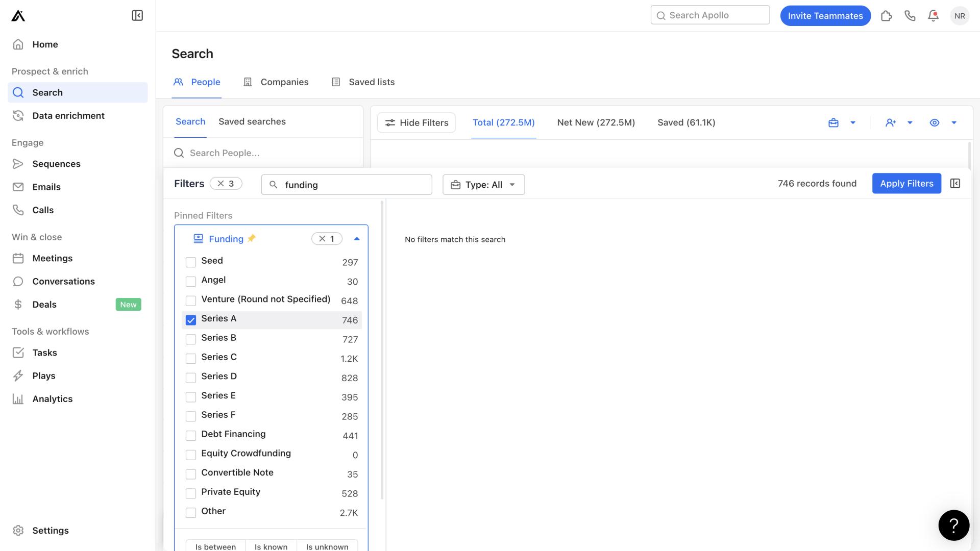Click the Calls section icon
This screenshot has width=980, height=551.
tap(18, 210)
